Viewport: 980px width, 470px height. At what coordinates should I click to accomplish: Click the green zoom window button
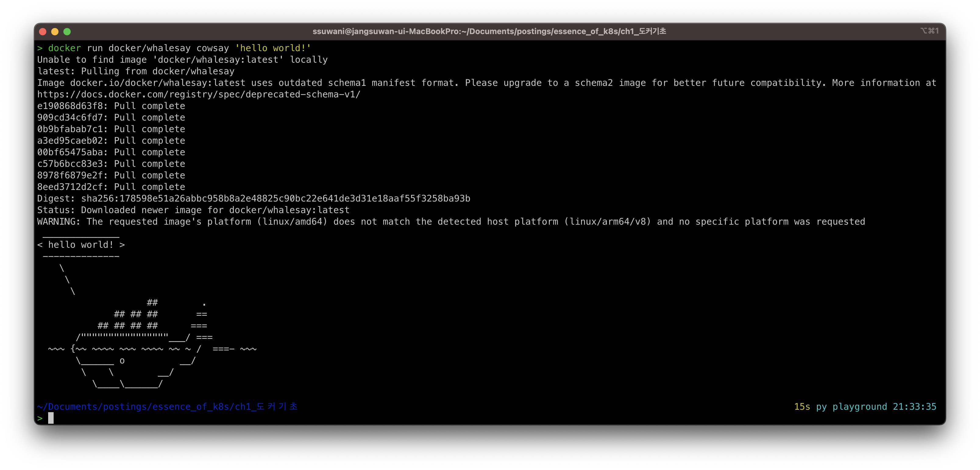click(67, 32)
